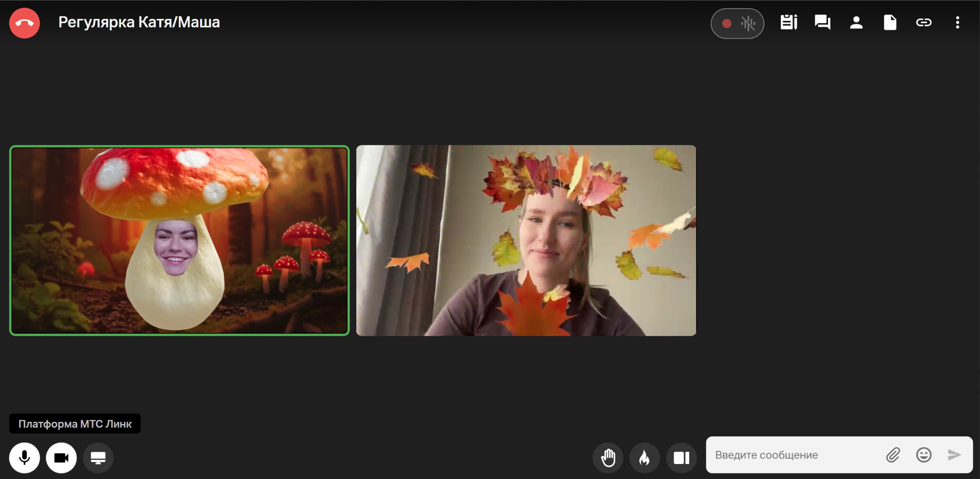This screenshot has height=479, width=980.
Task: Select the mushroom filter video tile
Action: tap(179, 240)
